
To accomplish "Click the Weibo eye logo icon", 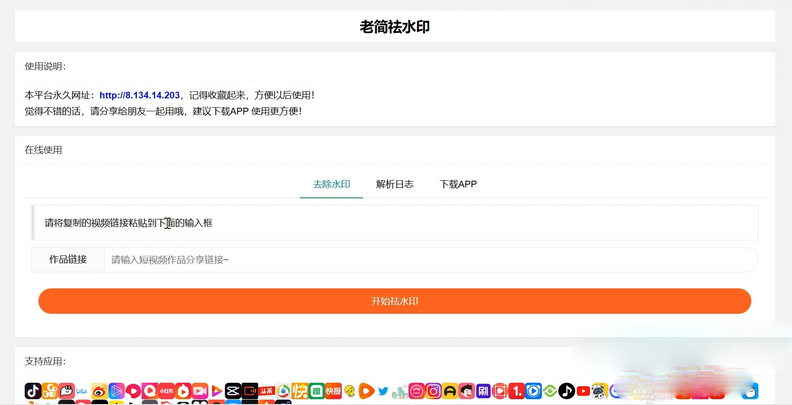I will tap(99, 391).
